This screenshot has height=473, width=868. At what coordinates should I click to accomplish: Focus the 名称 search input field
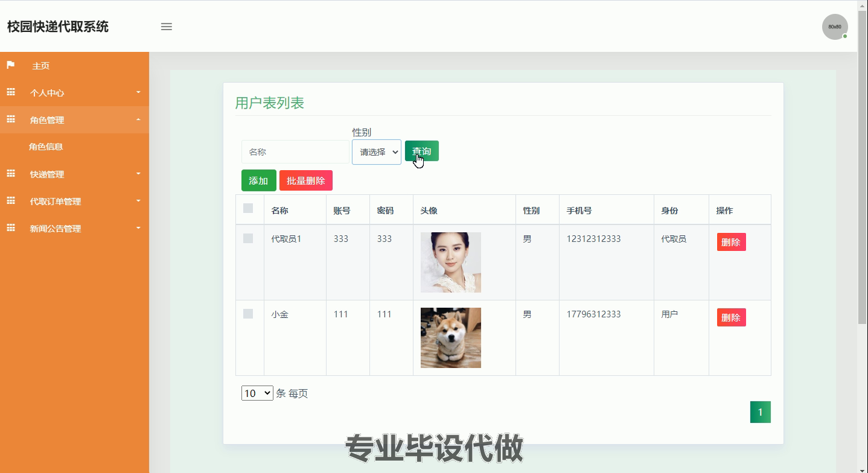pyautogui.click(x=295, y=152)
